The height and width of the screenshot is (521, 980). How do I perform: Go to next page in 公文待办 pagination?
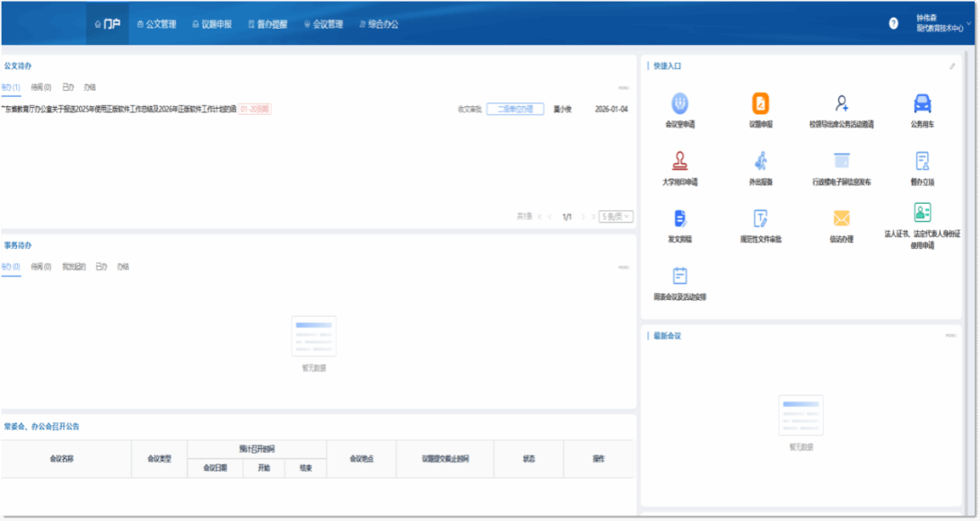pyautogui.click(x=582, y=216)
